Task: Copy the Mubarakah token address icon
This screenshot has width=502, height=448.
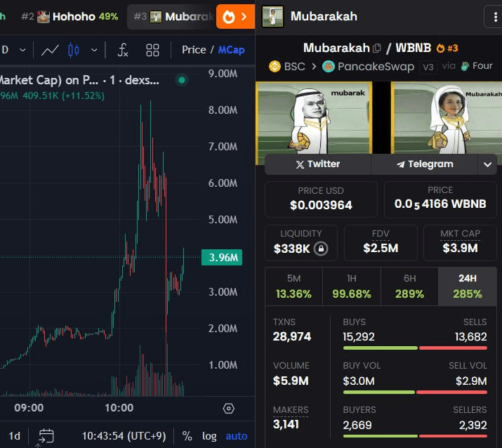Action: coord(377,48)
